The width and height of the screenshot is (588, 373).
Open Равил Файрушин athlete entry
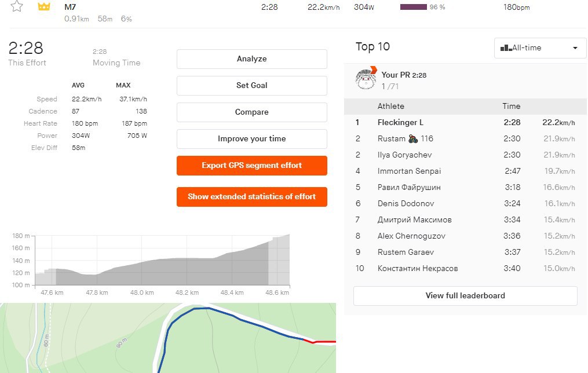click(409, 188)
